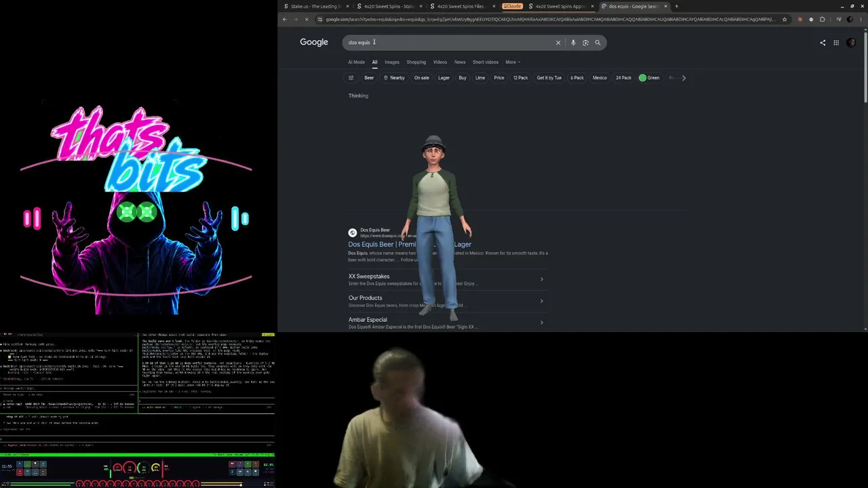Open a new browser tab
The width and height of the screenshot is (868, 488).
point(676,6)
